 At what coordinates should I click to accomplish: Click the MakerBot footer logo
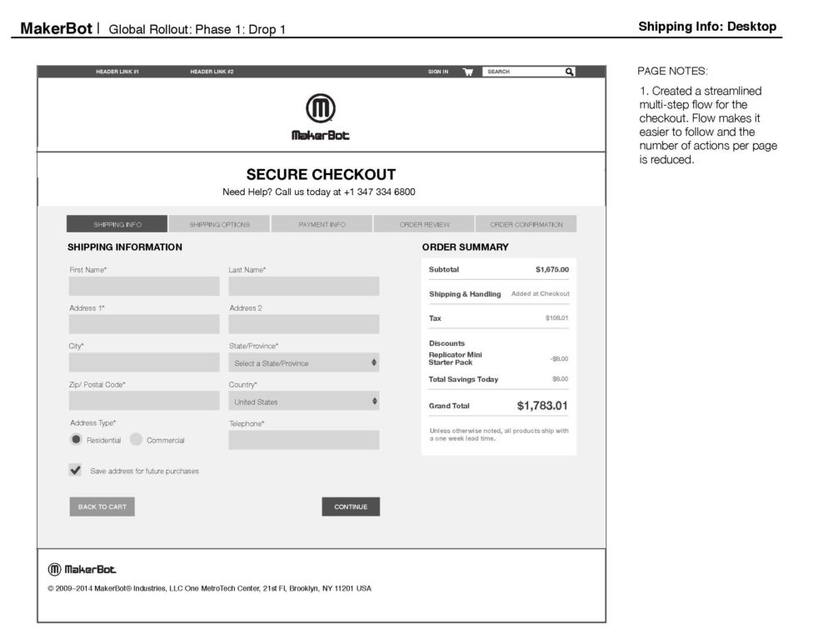pyautogui.click(x=82, y=569)
